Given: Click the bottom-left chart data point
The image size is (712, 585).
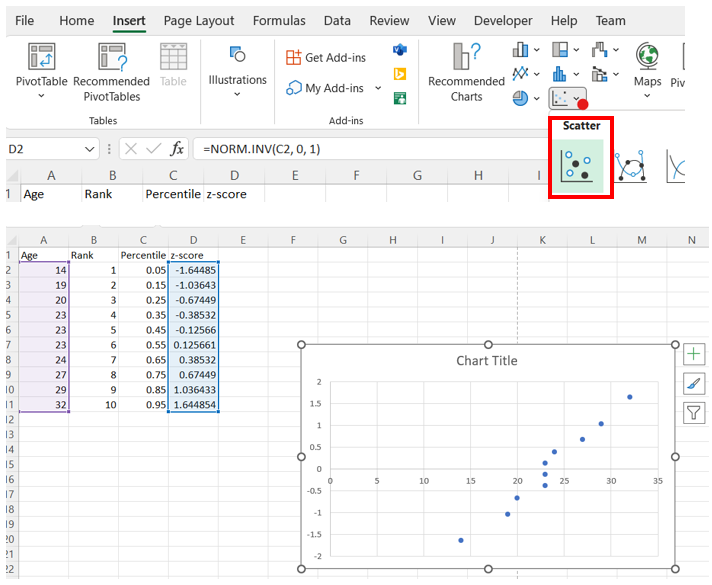Looking at the screenshot, I should 461,540.
